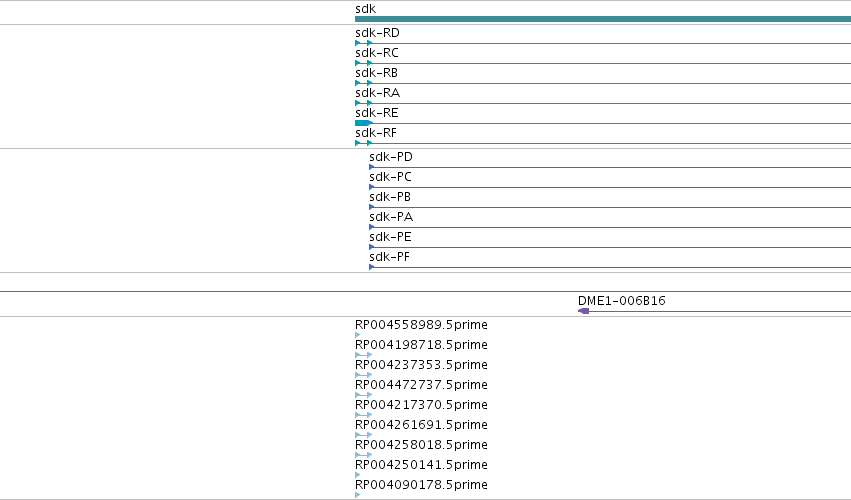
Task: Select RP004198718.5prime label
Action: (421, 345)
